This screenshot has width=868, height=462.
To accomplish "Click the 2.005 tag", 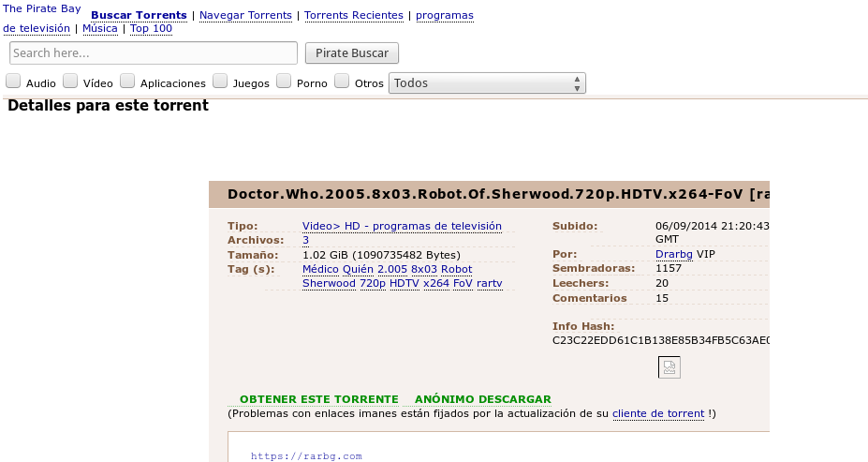I will (x=392, y=269).
